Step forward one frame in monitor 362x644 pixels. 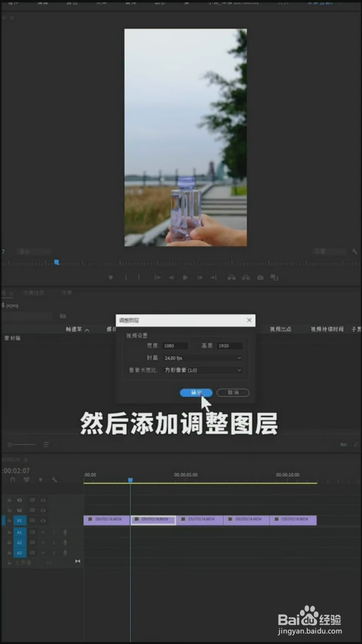[200, 277]
